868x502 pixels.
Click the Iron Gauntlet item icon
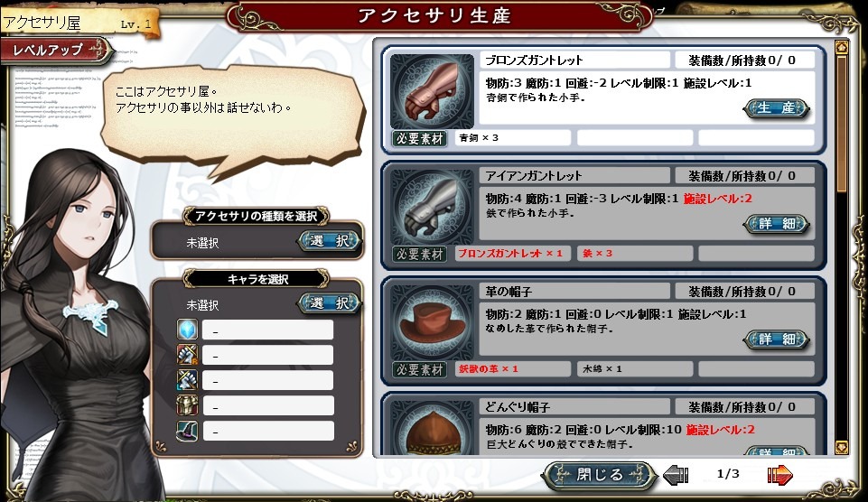pos(432,207)
